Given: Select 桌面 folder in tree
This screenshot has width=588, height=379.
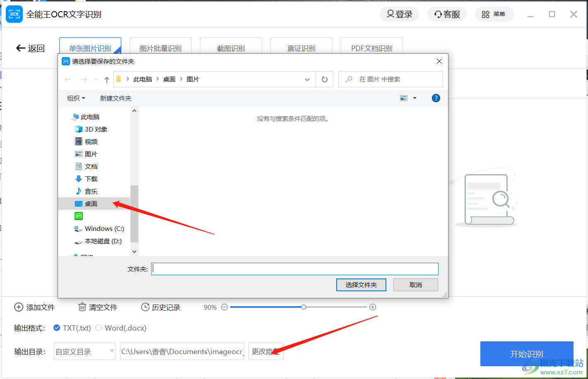Looking at the screenshot, I should [x=94, y=204].
